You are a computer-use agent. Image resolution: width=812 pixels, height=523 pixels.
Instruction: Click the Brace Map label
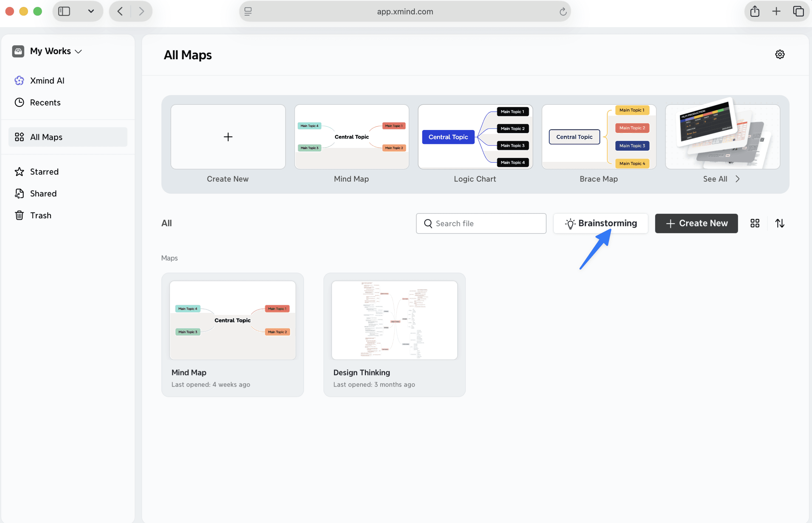599,179
